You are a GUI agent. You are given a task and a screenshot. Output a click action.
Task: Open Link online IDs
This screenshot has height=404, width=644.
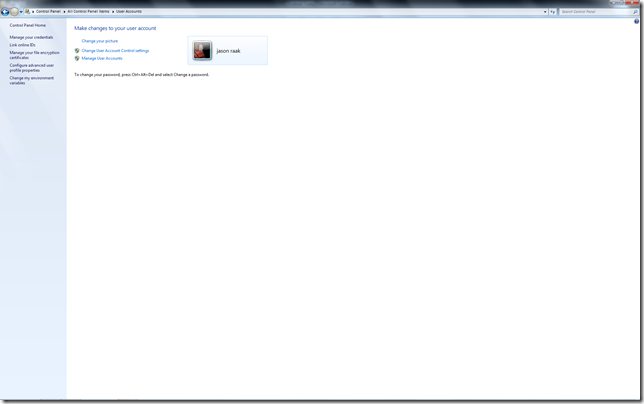22,45
